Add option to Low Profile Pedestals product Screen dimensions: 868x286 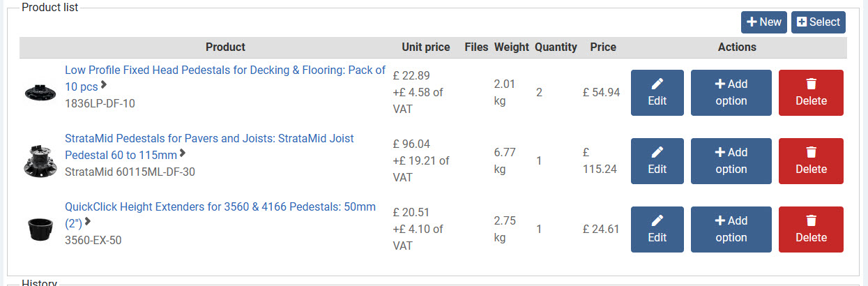pyautogui.click(x=731, y=92)
